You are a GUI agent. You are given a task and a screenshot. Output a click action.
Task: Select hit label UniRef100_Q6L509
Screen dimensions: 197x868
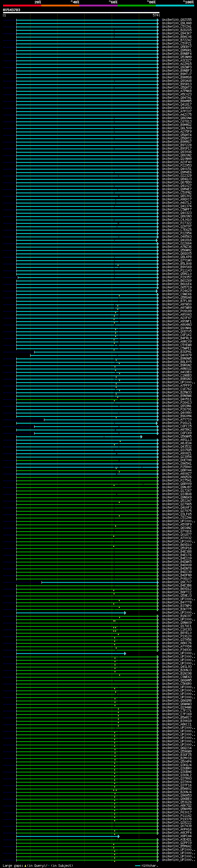tap(177, 128)
